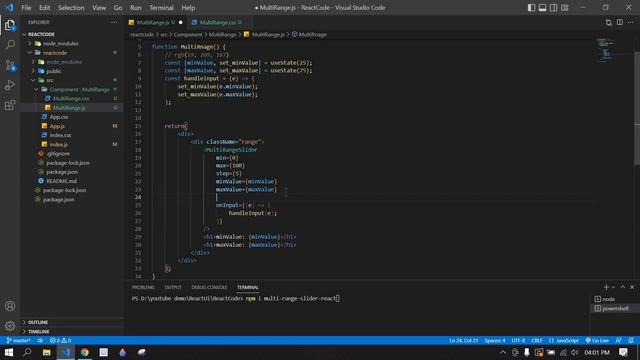This screenshot has width=640, height=360.
Task: Select the powershell terminal instance
Action: 614,309
